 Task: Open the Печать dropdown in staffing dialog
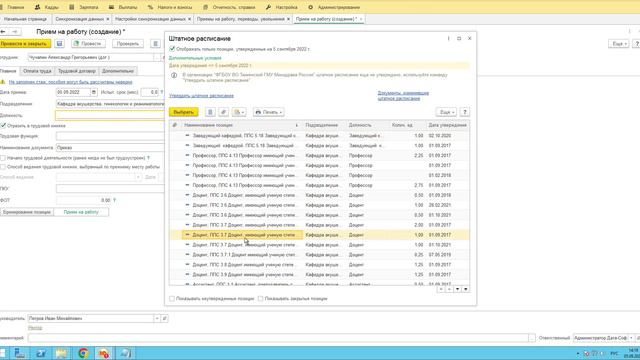[x=269, y=112]
